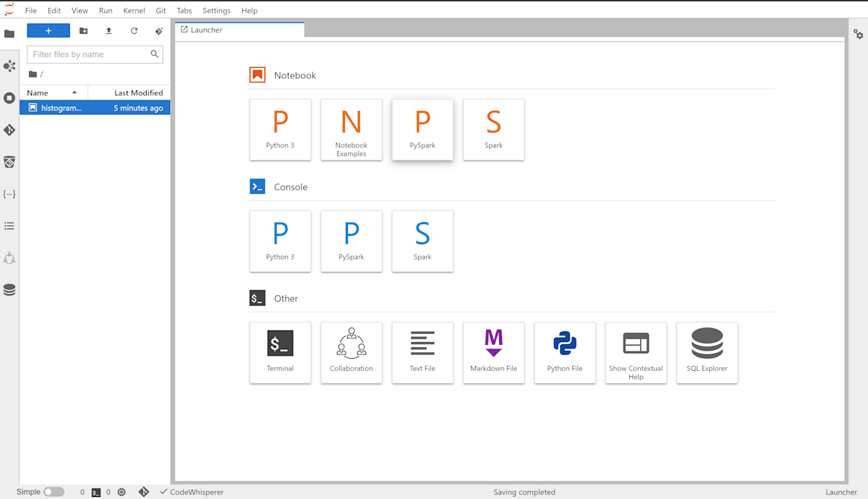Open the Help menu
Image resolution: width=868 pixels, height=499 pixels.
point(250,11)
